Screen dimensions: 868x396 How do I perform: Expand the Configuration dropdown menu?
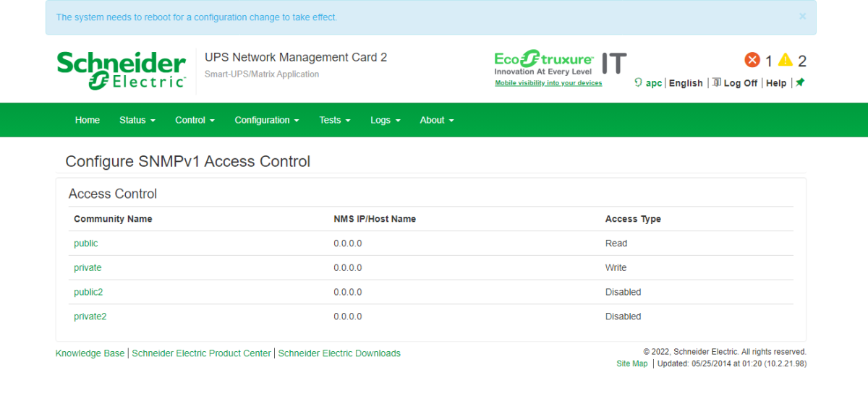tap(267, 120)
